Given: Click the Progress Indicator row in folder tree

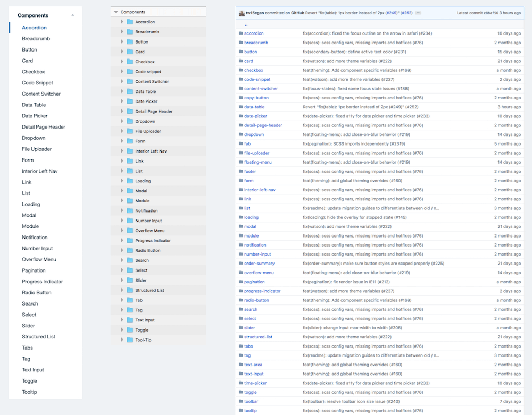Looking at the screenshot, I should click(x=158, y=240).
